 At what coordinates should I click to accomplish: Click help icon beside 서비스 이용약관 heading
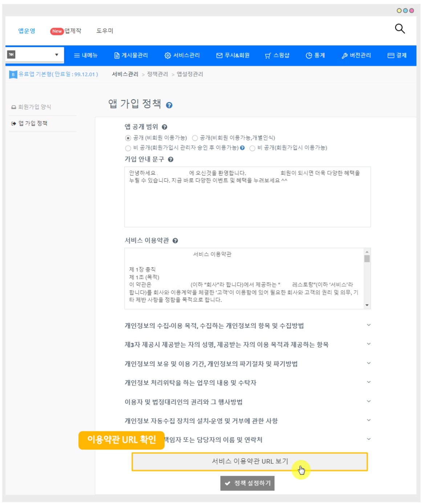175,241
